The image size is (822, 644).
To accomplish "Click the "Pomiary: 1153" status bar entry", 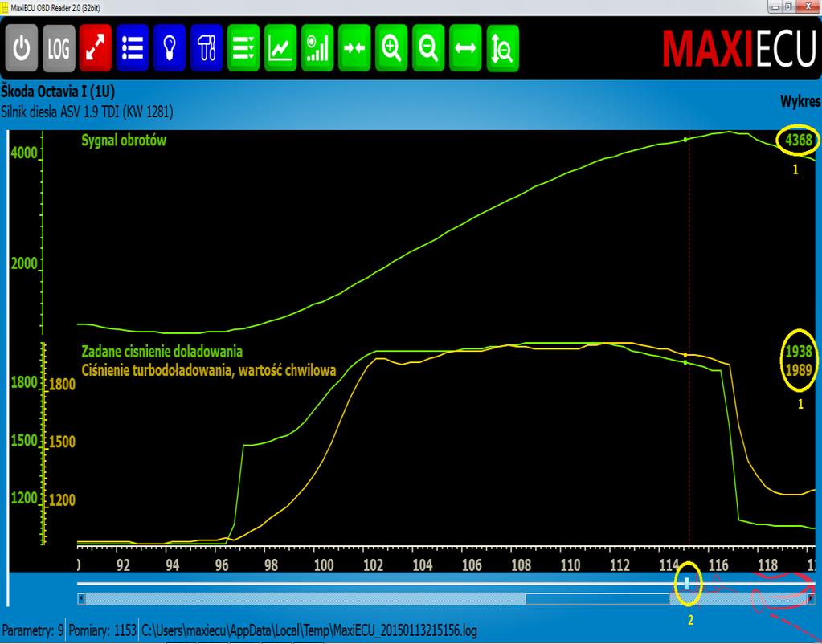I will pos(103,630).
